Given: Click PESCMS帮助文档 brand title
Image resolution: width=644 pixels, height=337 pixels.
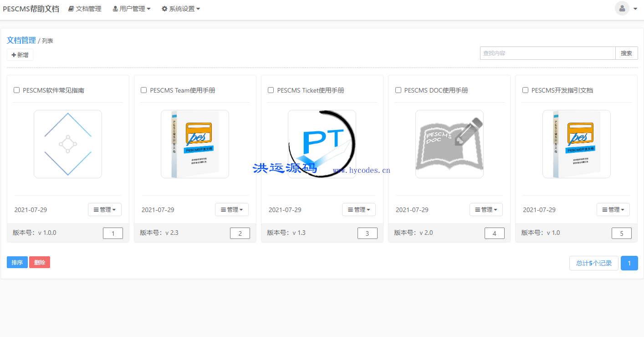Looking at the screenshot, I should tap(31, 9).
